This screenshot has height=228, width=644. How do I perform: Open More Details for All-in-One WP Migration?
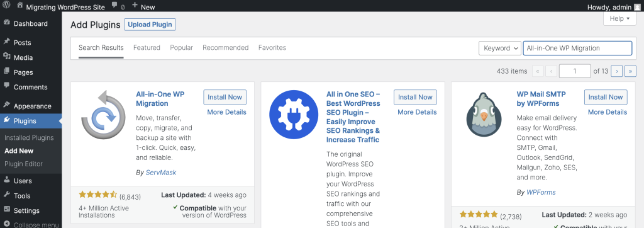[x=226, y=112]
